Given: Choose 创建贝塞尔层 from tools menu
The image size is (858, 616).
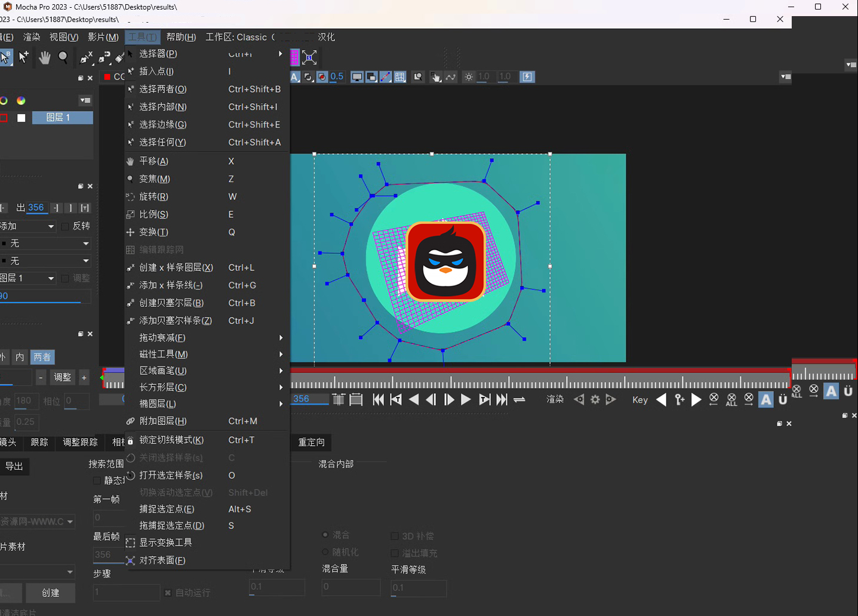Looking at the screenshot, I should point(207,303).
